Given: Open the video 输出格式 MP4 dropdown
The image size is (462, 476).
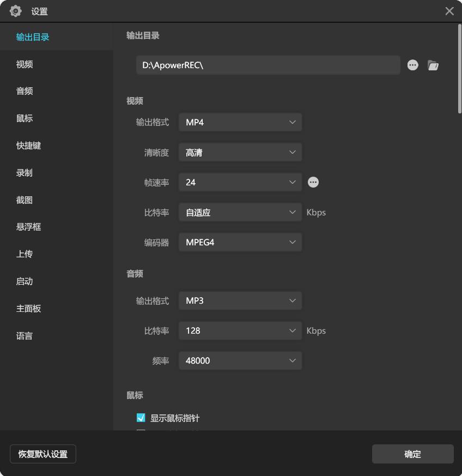Looking at the screenshot, I should (x=240, y=122).
